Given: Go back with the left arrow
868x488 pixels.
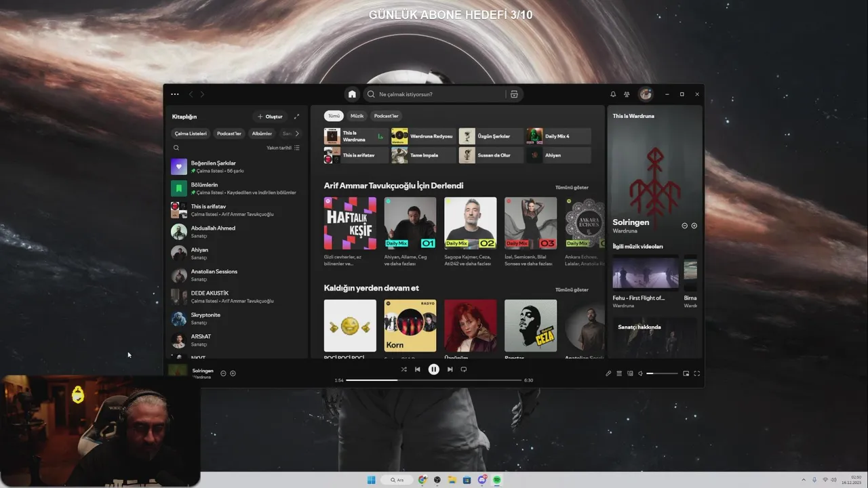Looking at the screenshot, I should 191,94.
